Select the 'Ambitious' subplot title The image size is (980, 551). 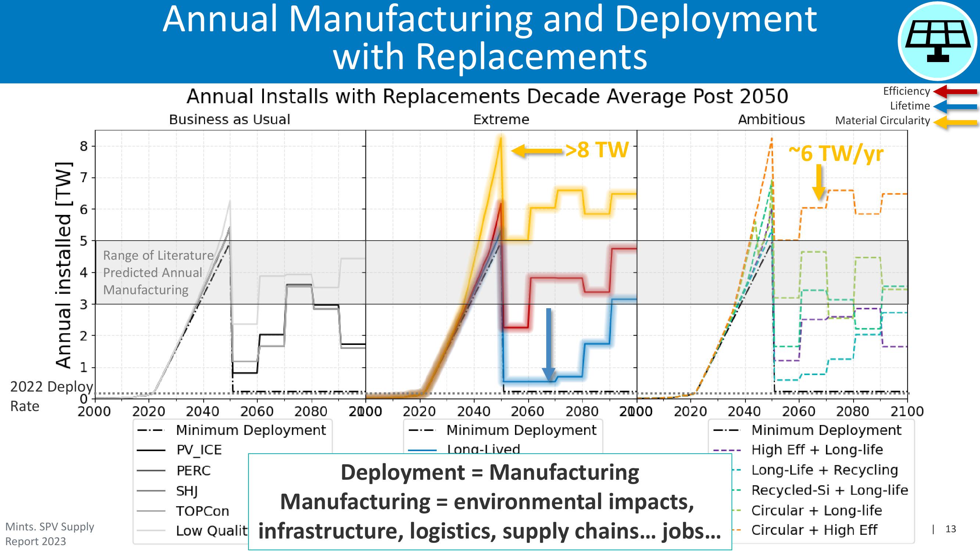772,119
